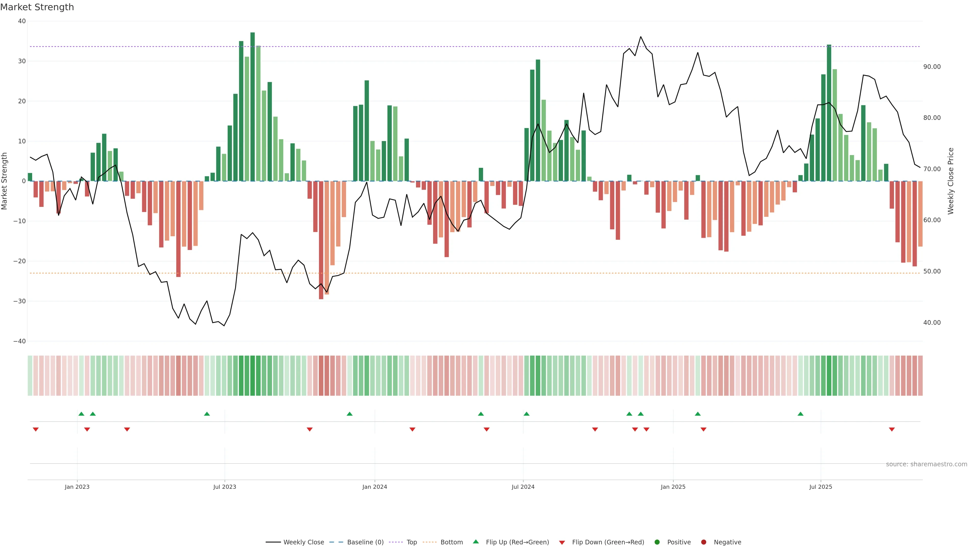Image resolution: width=980 pixels, height=551 pixels.
Task: Toggle the Bottom dotted line legend entry
Action: (x=451, y=542)
